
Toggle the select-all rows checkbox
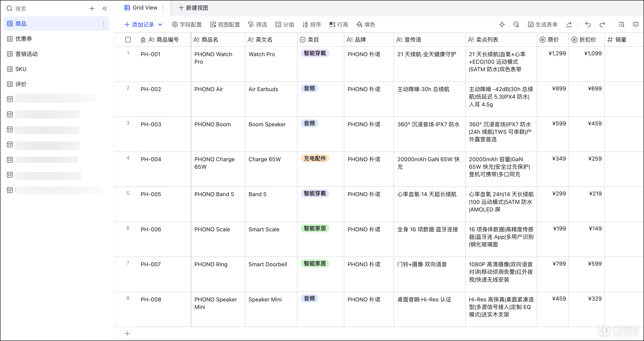[x=128, y=40]
